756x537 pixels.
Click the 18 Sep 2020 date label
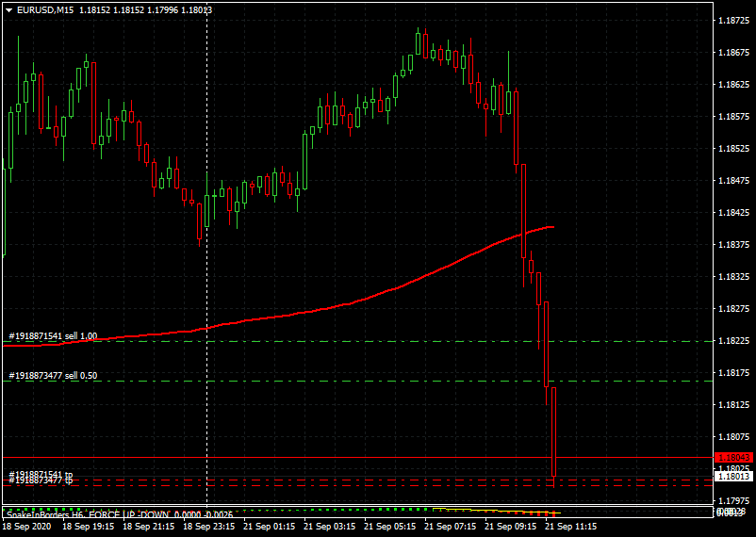tap(25, 527)
